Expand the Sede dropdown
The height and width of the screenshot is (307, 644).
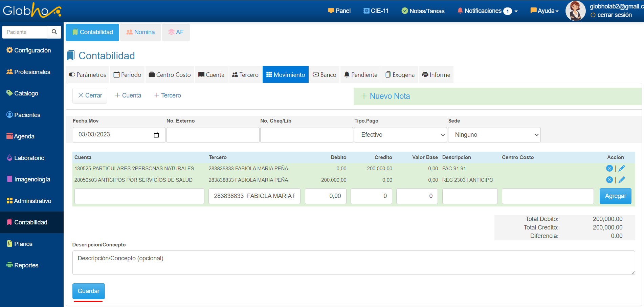(x=494, y=135)
